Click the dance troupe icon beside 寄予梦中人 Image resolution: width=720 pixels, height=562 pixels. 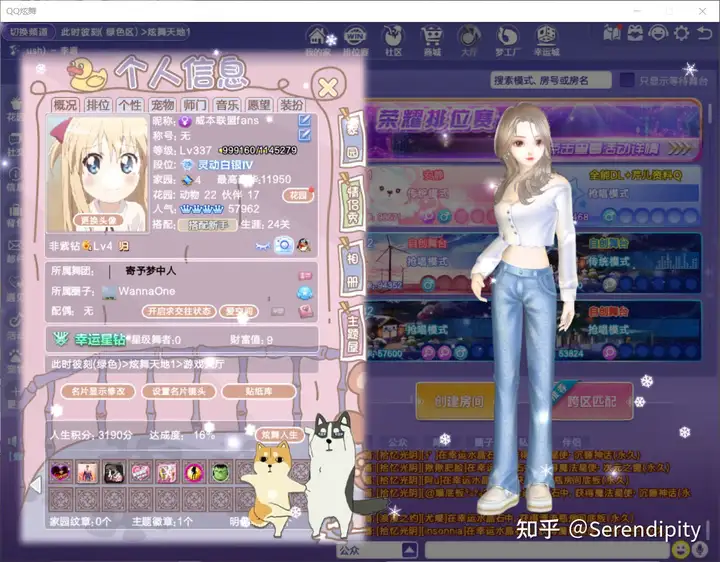coord(305,275)
